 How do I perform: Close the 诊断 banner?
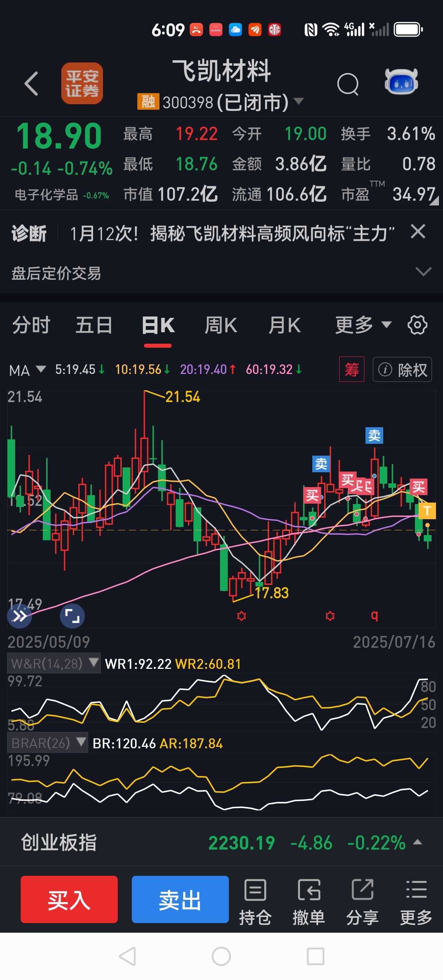[x=418, y=231]
